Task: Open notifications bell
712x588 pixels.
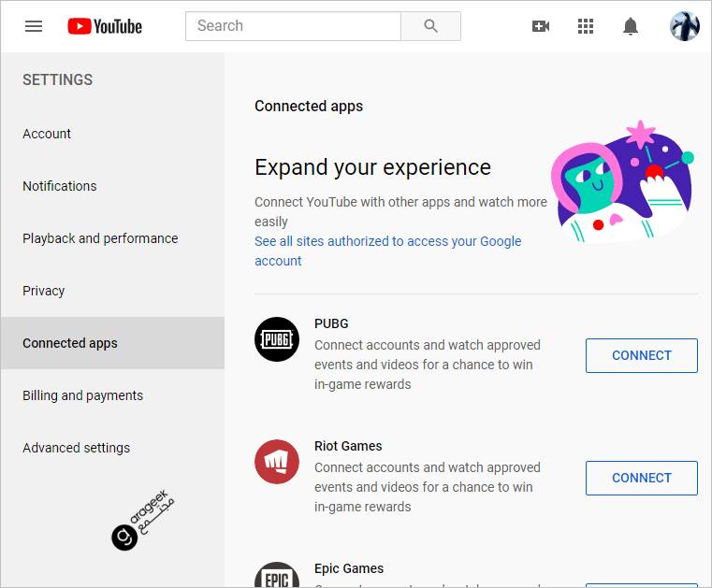Action: click(631, 26)
